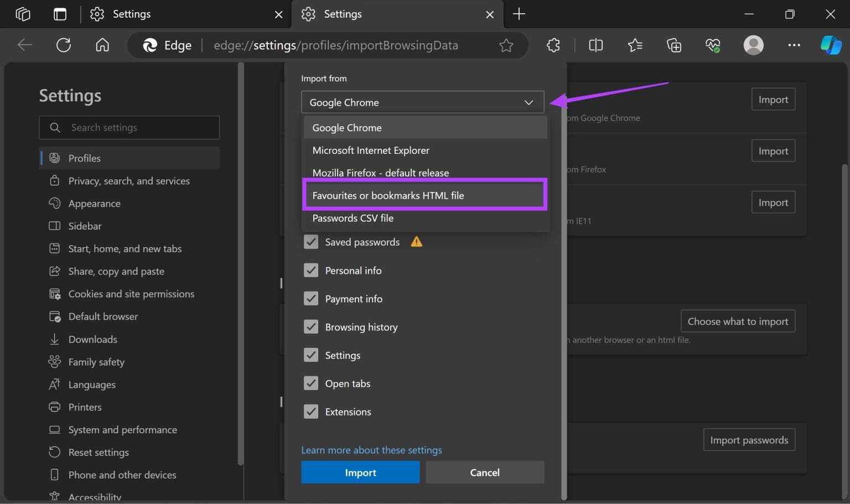Uncheck the Open tabs option
The image size is (850, 504).
pos(311,383)
